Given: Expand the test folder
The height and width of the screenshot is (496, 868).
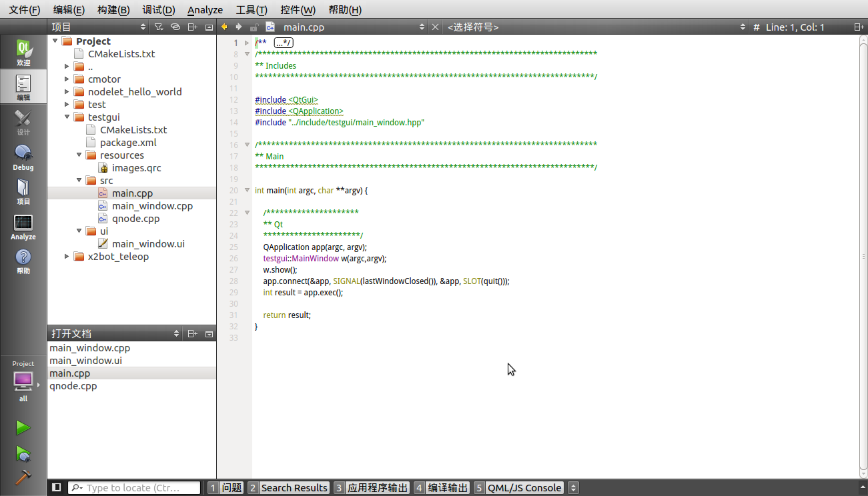Looking at the screenshot, I should point(67,105).
